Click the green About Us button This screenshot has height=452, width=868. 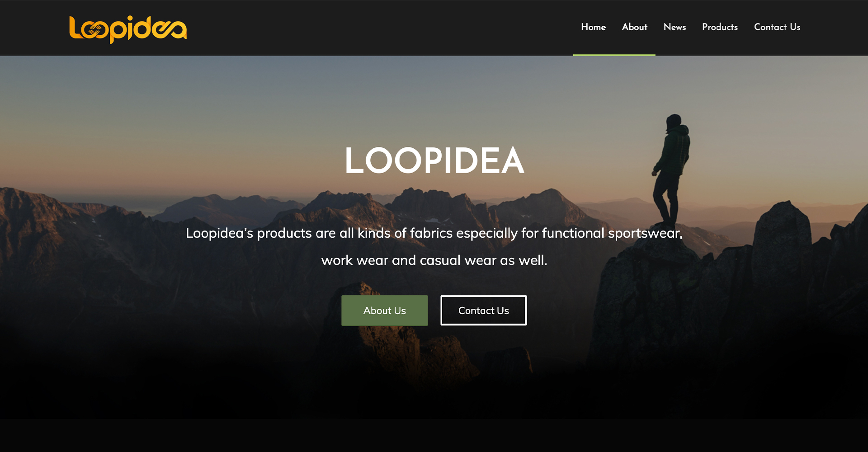point(384,311)
